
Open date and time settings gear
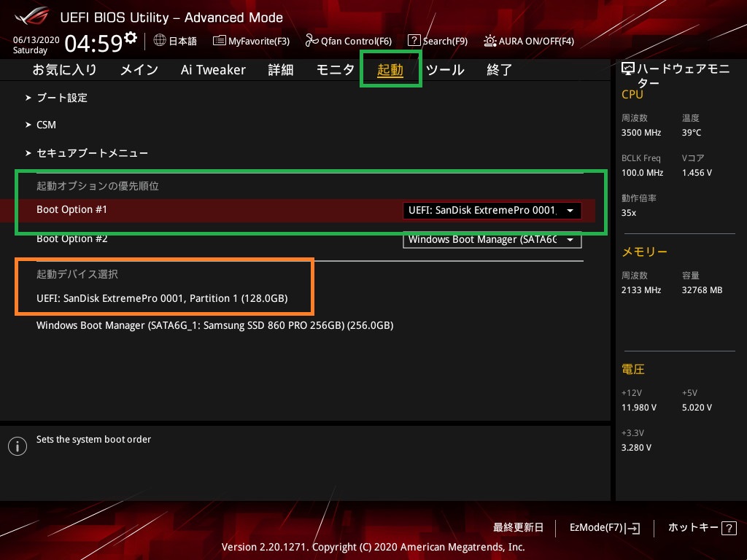(131, 37)
